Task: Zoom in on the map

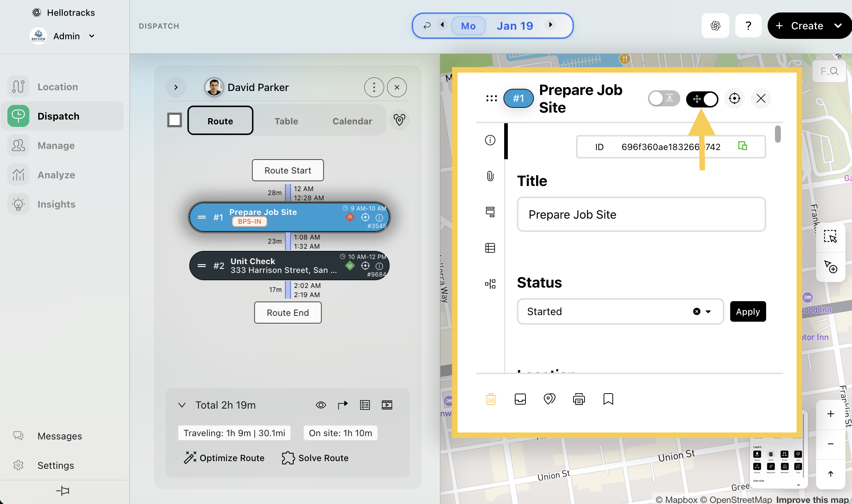Action: [x=830, y=414]
